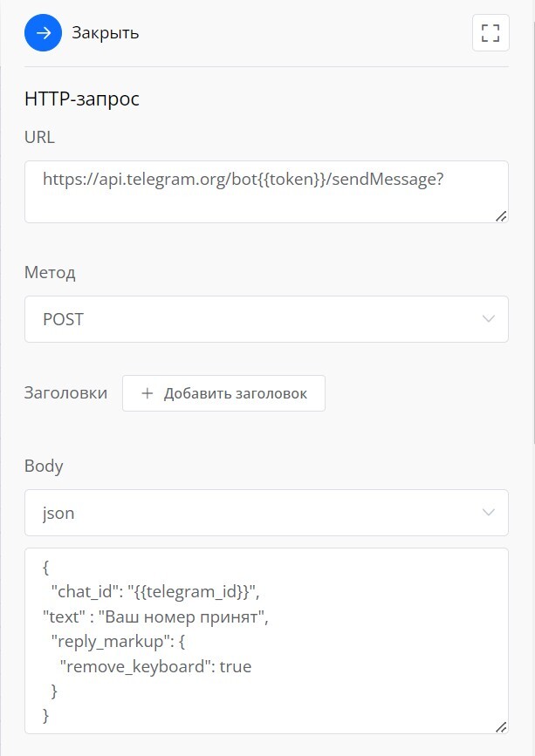Screen dimensions: 535x756
Task: Click the Заголовки label
Action: coord(65,393)
